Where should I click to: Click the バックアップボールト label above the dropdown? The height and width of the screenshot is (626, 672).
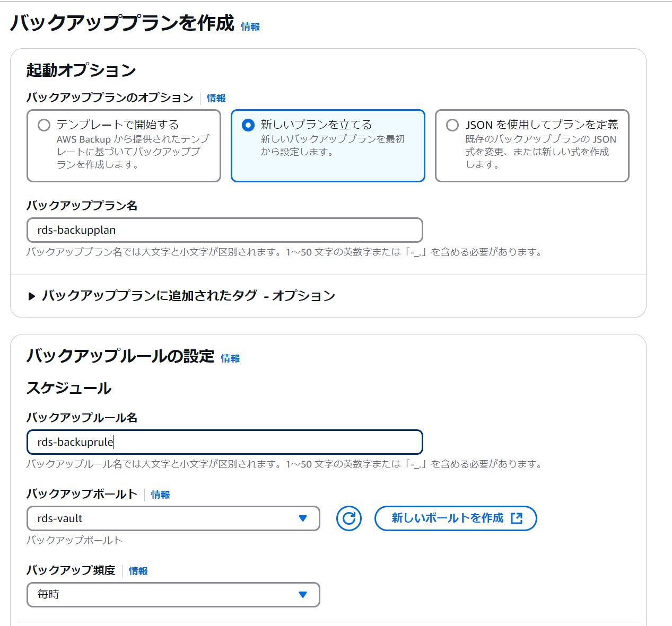pyautogui.click(x=82, y=494)
